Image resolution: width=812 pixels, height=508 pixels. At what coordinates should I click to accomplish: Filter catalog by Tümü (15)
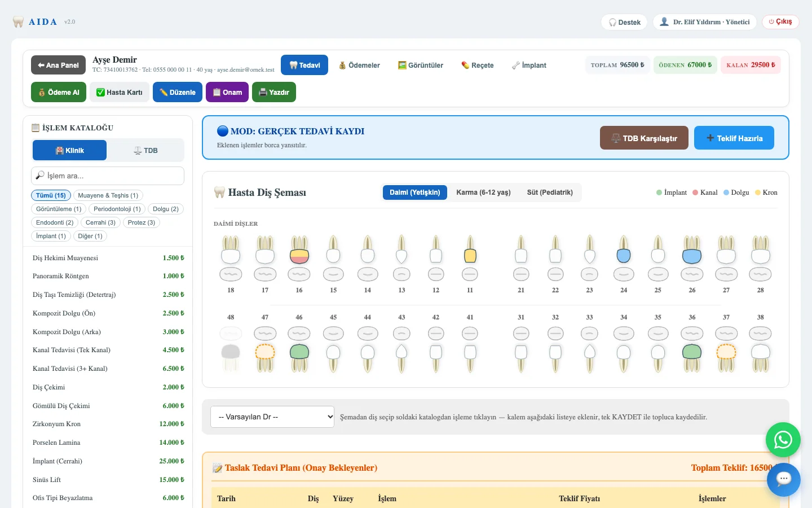(51, 195)
